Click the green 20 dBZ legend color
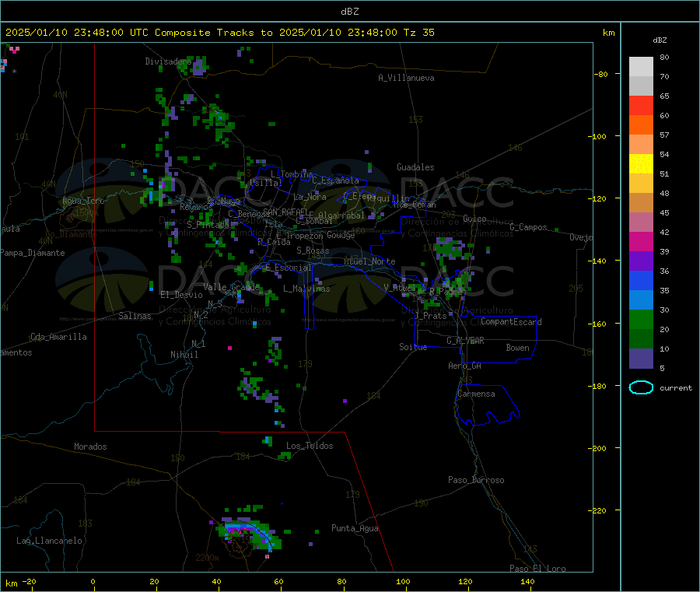Image resolution: width=700 pixels, height=592 pixels. point(641,319)
